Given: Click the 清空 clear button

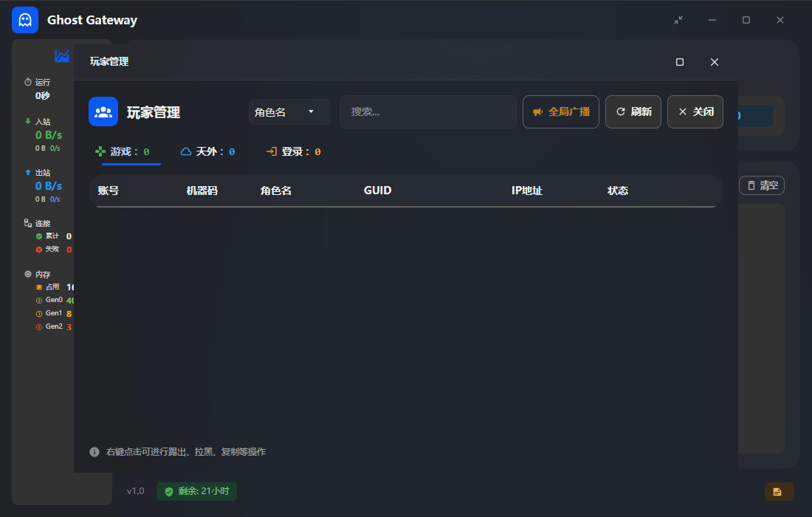Looking at the screenshot, I should click(761, 185).
